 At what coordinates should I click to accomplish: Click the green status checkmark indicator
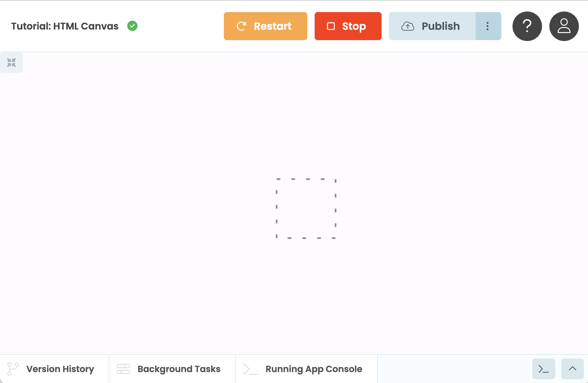(132, 26)
